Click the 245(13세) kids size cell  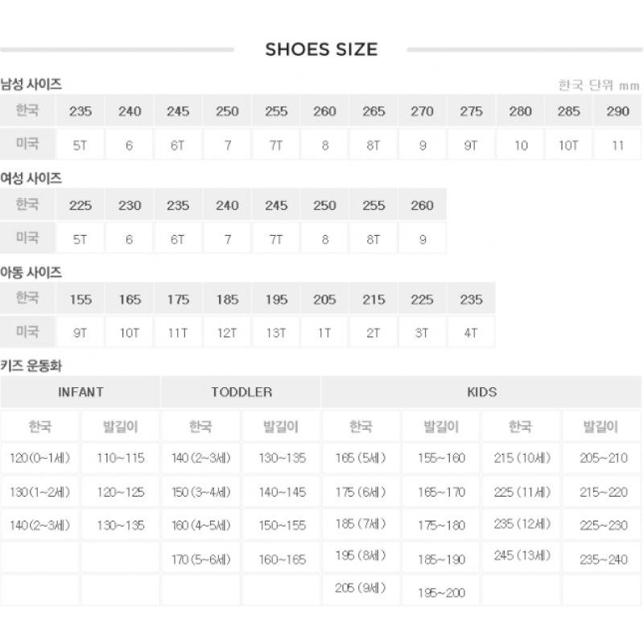click(x=521, y=555)
